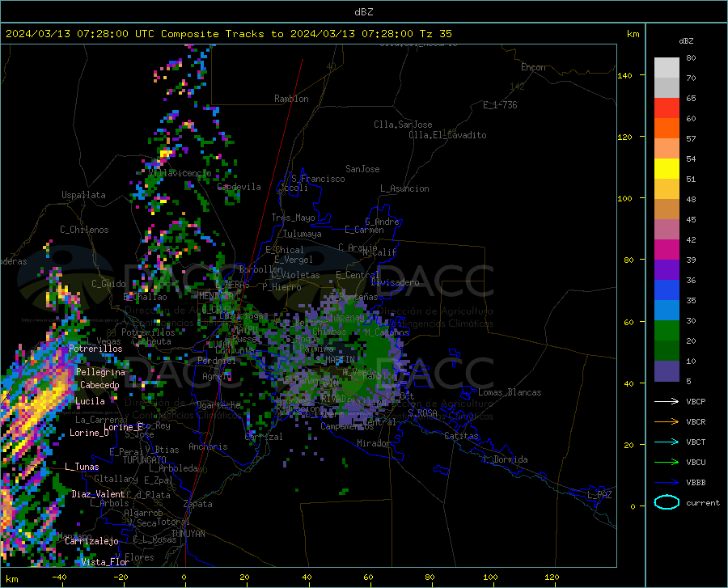Click the E_Challao map label

click(x=146, y=297)
